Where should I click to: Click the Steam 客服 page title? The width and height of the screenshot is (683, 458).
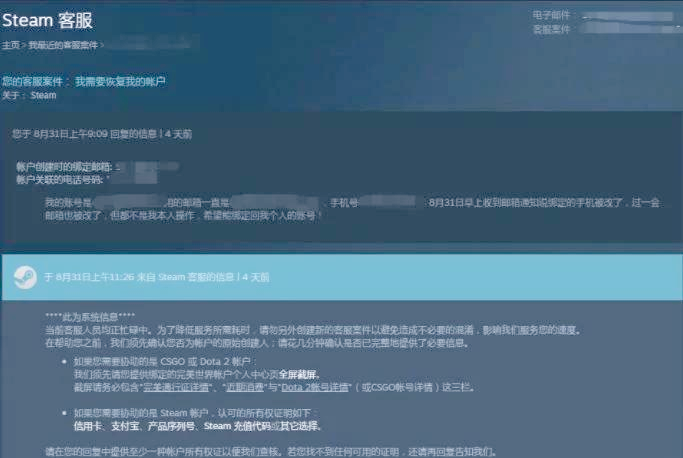click(47, 20)
